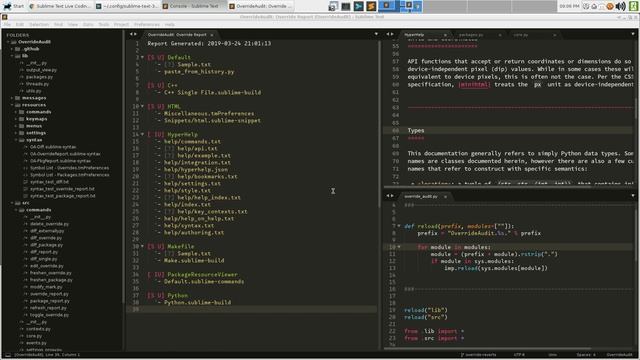Close the override_audit.py tab
Image resolution: width=640 pixels, height=360 pixels.
coord(445,197)
